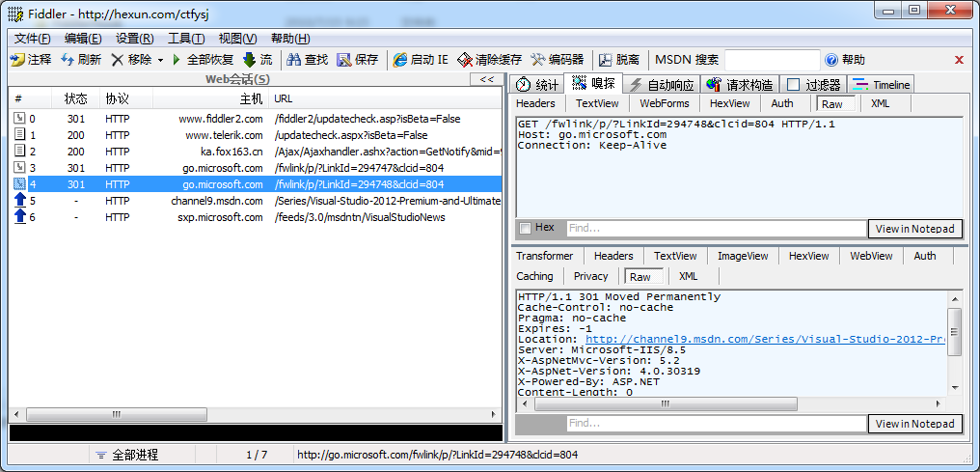This screenshot has height=472, width=980.
Task: Switch to the 自动响应 autoresponder tab
Action: pyautogui.click(x=662, y=84)
